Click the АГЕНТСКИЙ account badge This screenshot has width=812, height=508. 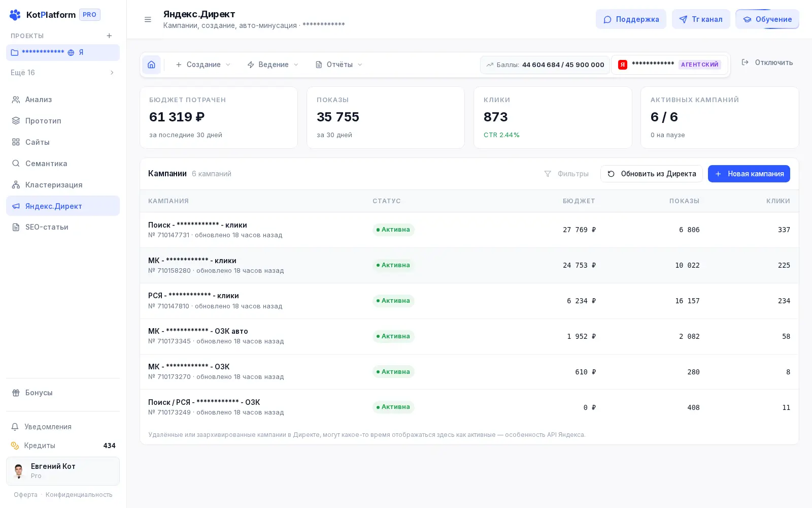700,65
